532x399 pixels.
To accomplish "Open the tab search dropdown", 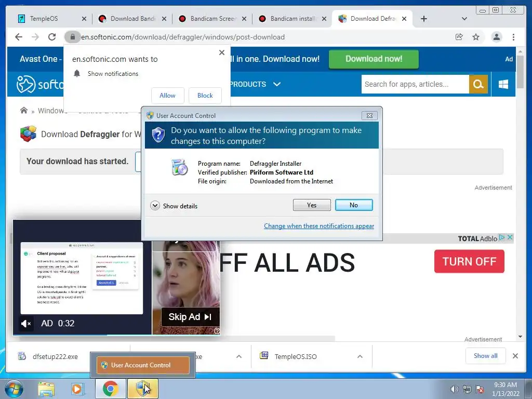I will 464,19.
